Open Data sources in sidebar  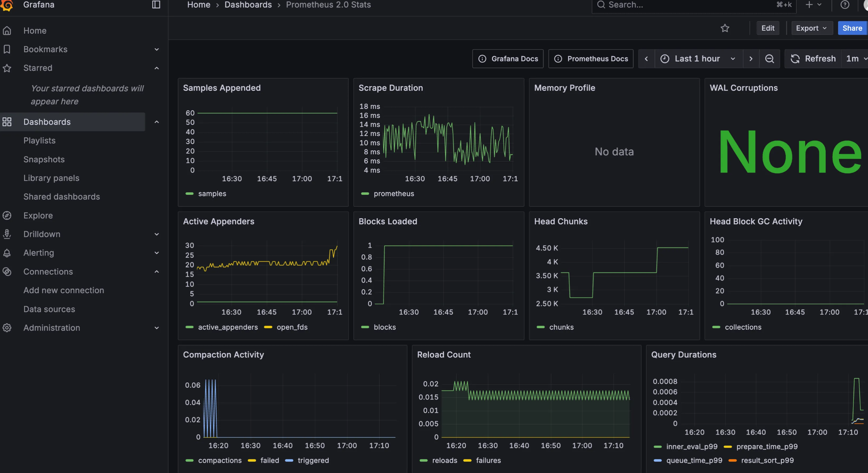point(49,309)
